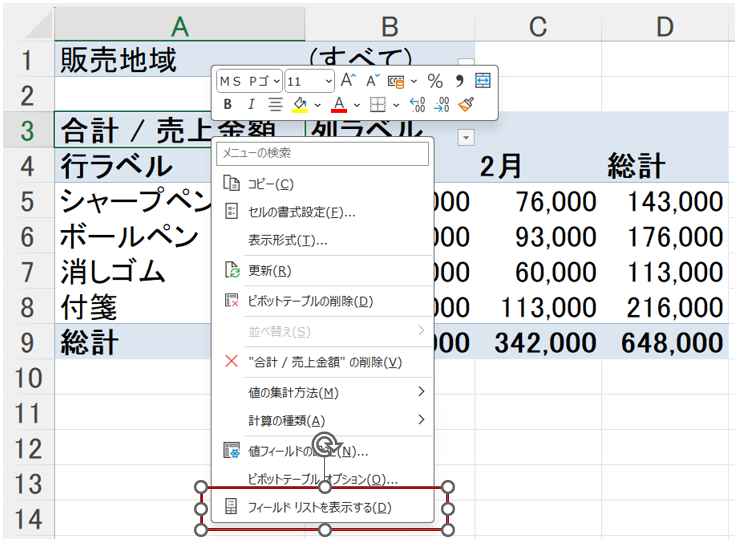Open セルの書式設定 dialog
Screen dimensions: 735x551
point(301,212)
